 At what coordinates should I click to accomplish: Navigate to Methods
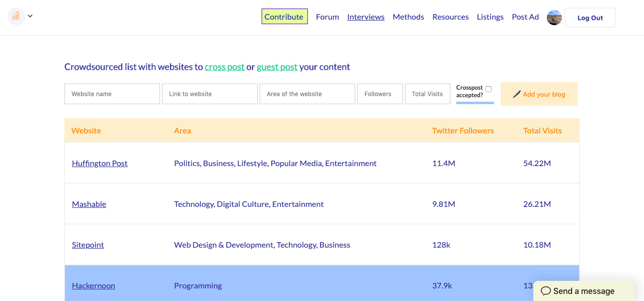[408, 17]
